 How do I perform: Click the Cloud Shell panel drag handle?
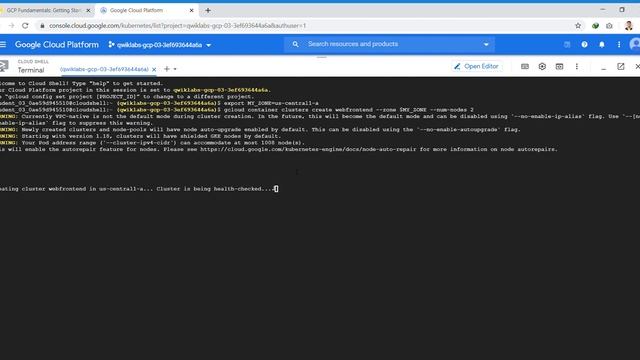(x=322, y=58)
